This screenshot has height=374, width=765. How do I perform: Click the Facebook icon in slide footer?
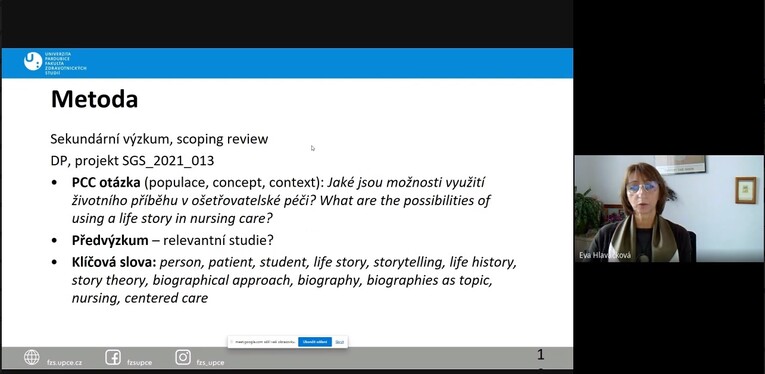tap(113, 357)
